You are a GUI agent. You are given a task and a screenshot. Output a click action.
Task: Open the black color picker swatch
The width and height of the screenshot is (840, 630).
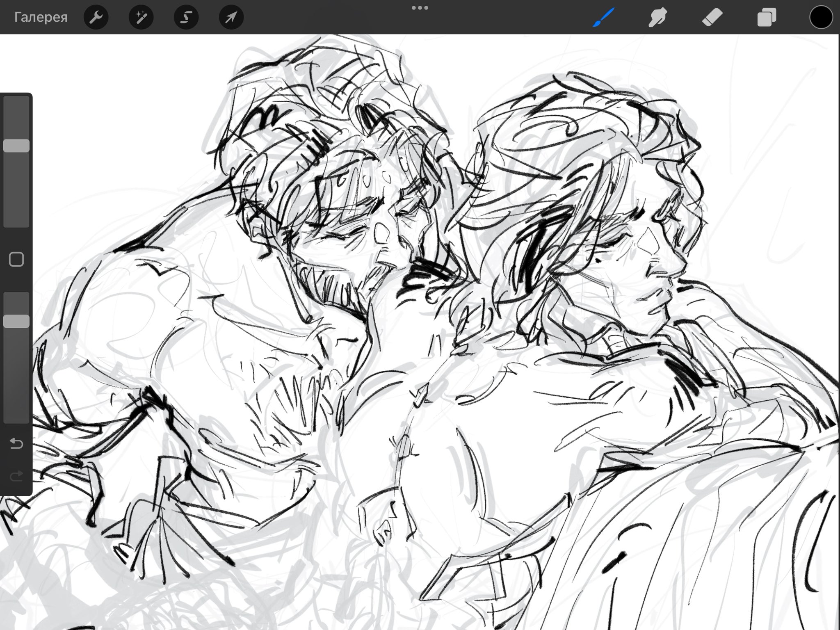[x=821, y=17]
